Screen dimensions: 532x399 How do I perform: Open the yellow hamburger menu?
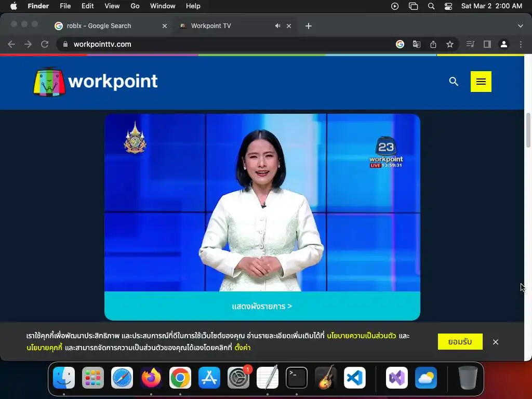pyautogui.click(x=481, y=82)
